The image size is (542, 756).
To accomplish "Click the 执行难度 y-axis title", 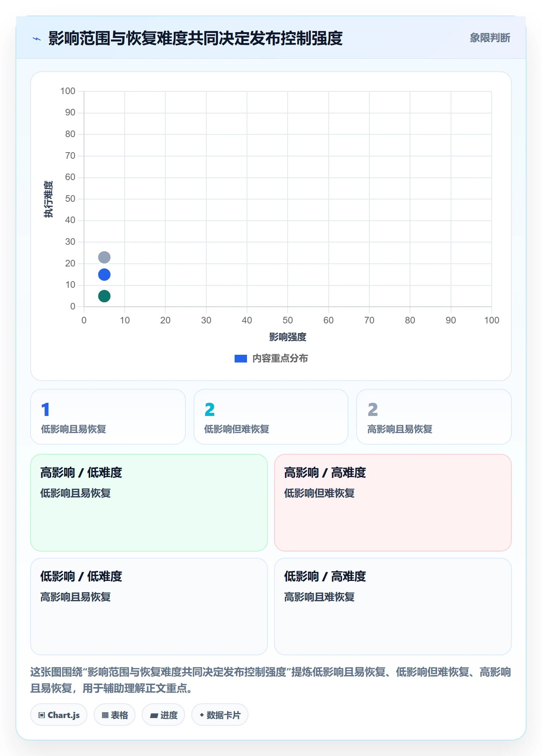I will point(48,199).
